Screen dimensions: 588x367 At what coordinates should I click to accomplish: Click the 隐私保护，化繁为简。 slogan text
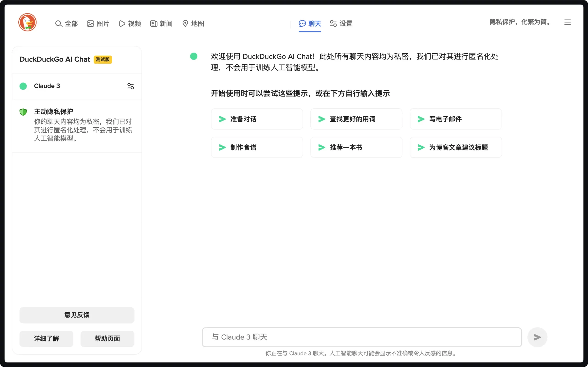coord(520,22)
